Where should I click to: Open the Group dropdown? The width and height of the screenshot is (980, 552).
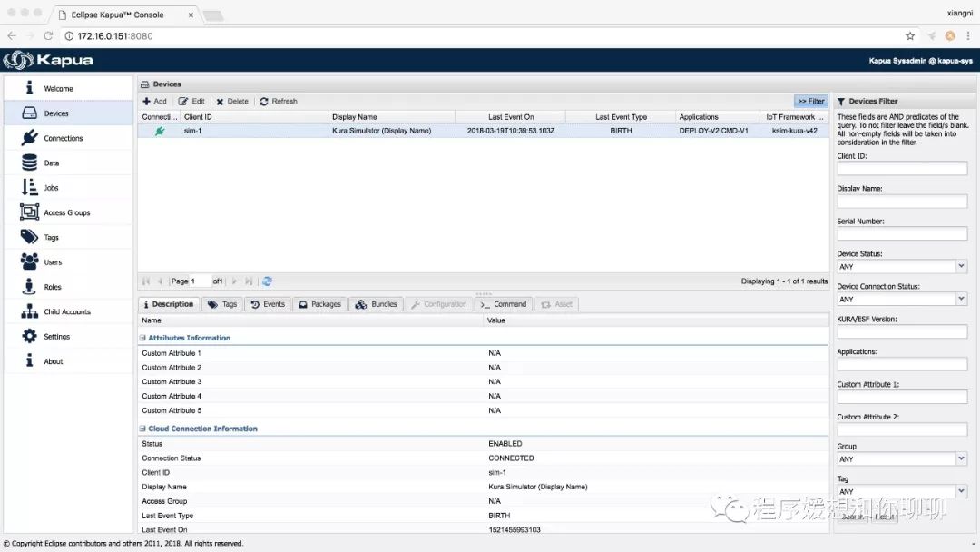(x=961, y=459)
